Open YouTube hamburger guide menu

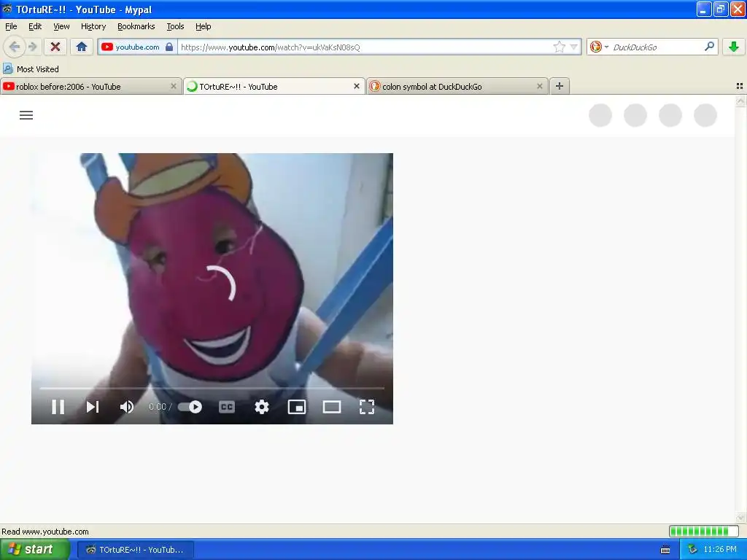[x=26, y=114]
